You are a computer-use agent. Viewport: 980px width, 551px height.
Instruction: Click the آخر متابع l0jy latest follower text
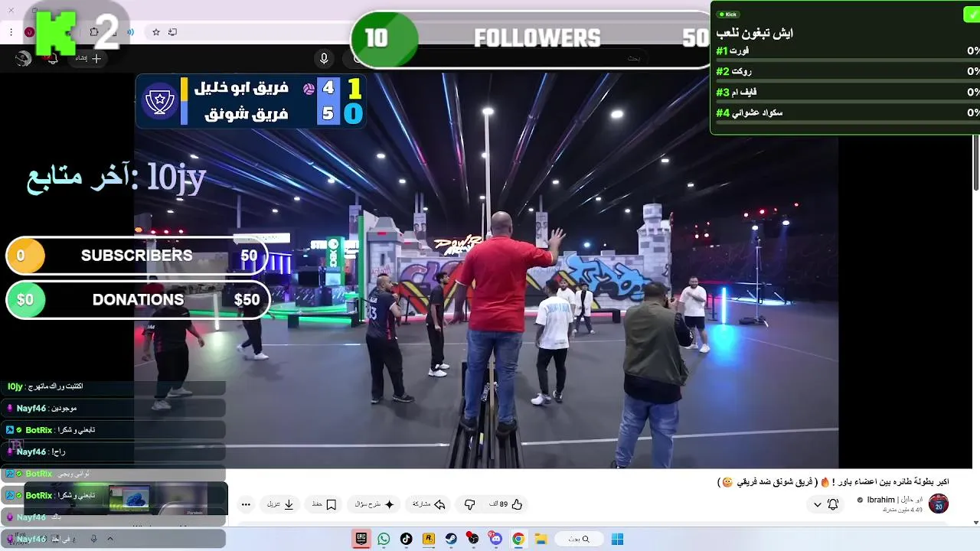[x=116, y=178]
